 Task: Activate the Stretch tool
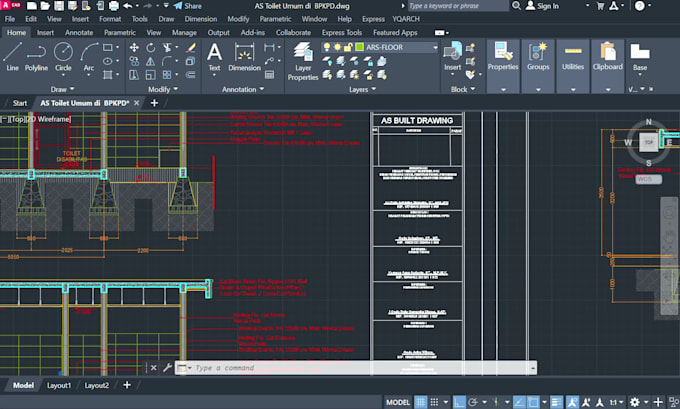134,75
